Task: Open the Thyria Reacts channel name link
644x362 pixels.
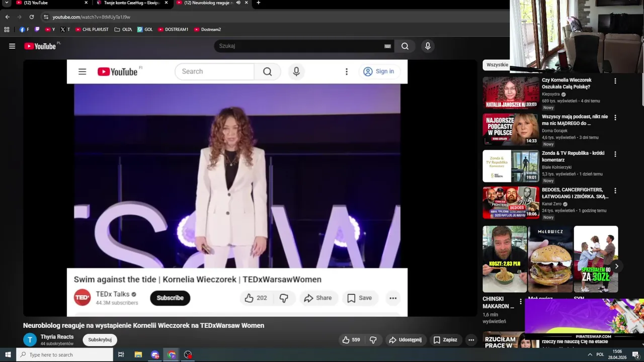Action: tap(57, 337)
